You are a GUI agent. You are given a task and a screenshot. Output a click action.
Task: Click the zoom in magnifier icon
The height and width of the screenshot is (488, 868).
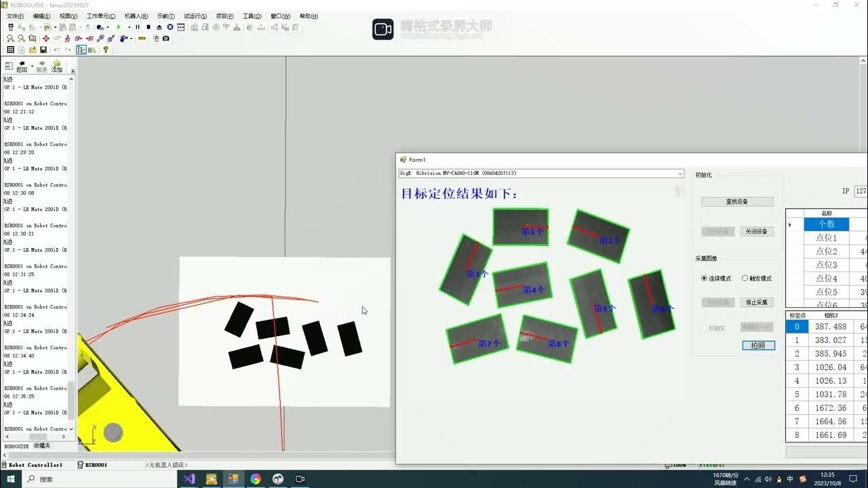click(10, 38)
